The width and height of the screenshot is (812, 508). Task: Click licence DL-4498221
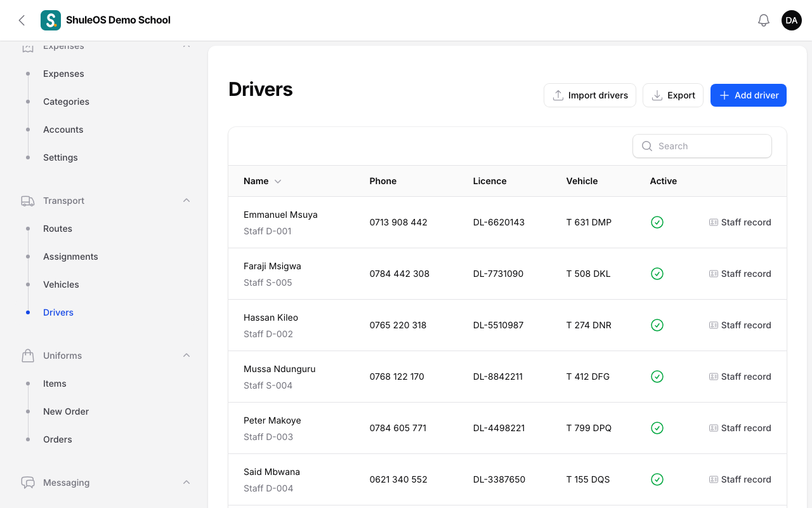tap(499, 428)
